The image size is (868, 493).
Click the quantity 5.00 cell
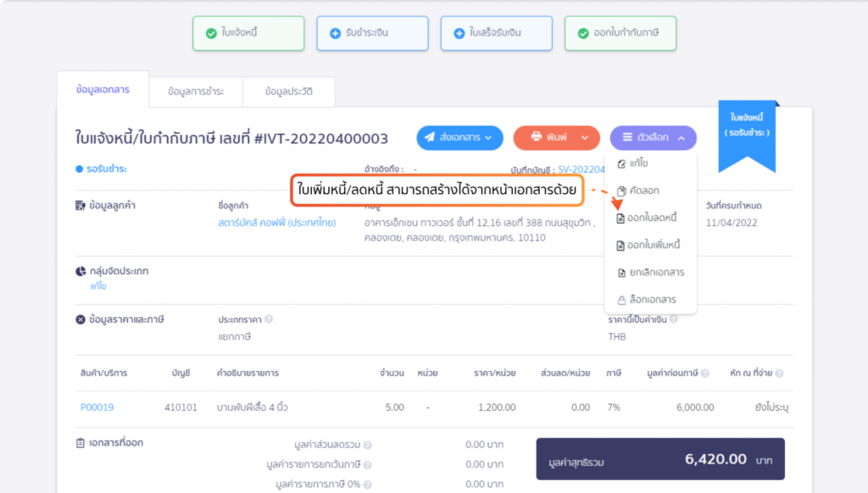coord(394,407)
